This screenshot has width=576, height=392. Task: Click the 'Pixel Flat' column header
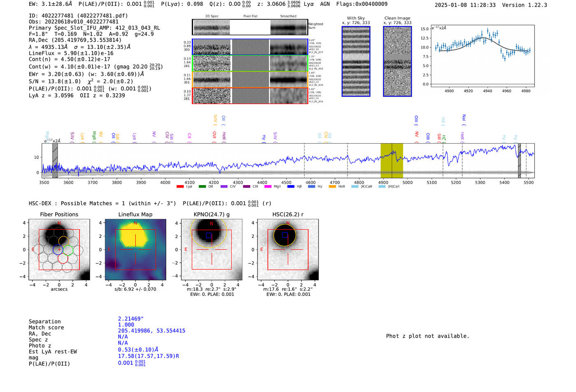tap(250, 16)
